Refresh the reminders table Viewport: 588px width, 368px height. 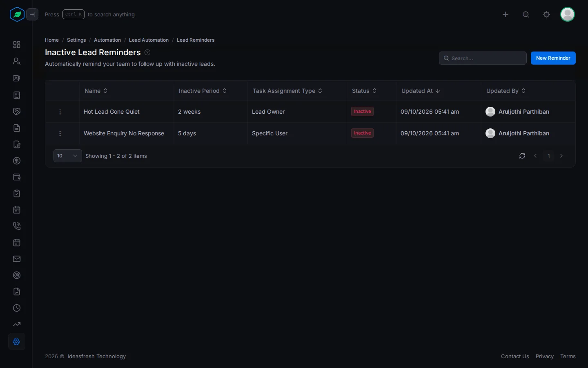(x=522, y=156)
